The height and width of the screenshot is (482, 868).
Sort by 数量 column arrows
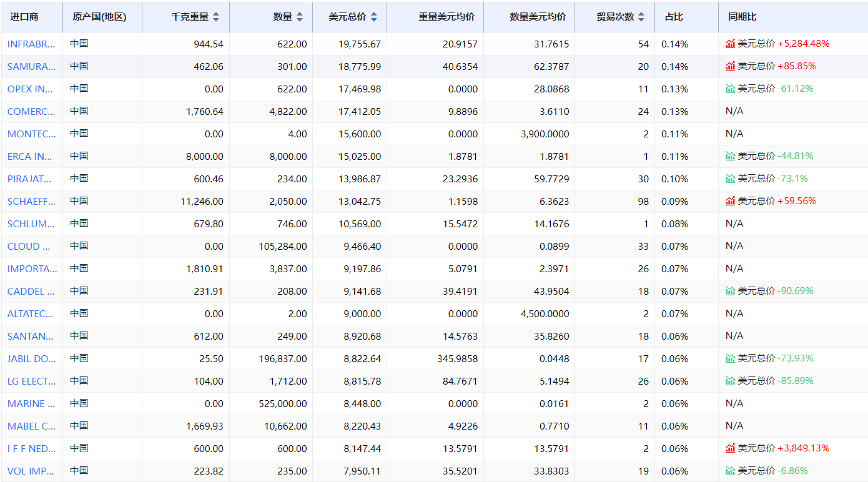(300, 17)
